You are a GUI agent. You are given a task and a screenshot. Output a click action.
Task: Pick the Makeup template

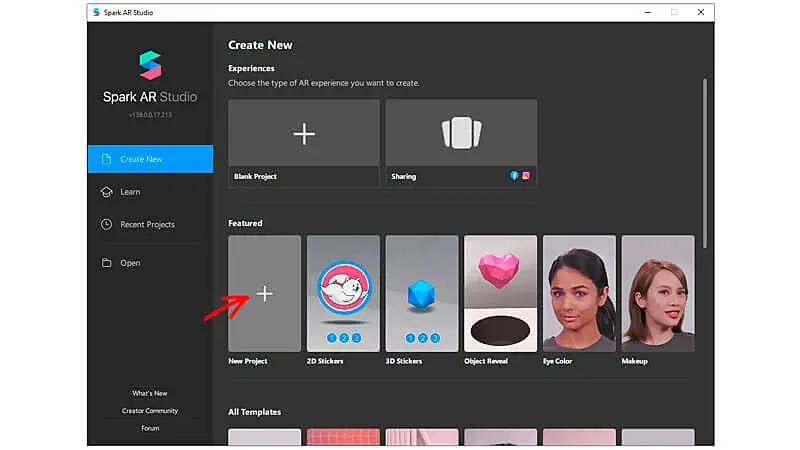(x=657, y=293)
